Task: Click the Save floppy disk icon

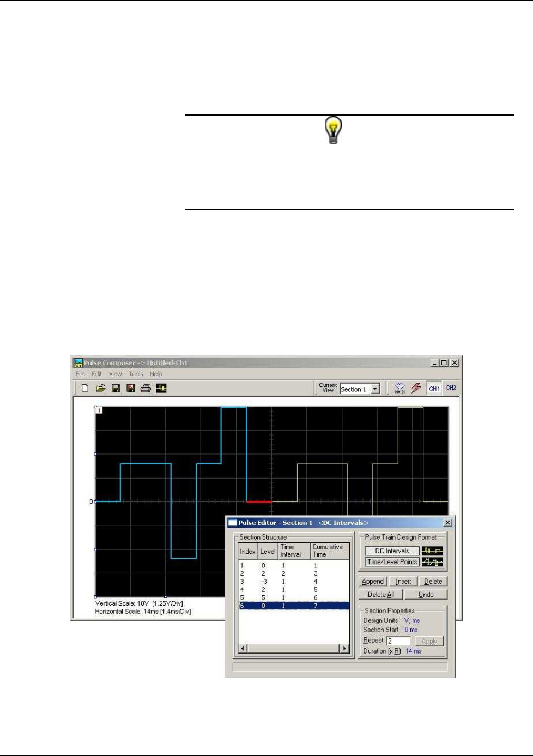Action: [x=116, y=388]
